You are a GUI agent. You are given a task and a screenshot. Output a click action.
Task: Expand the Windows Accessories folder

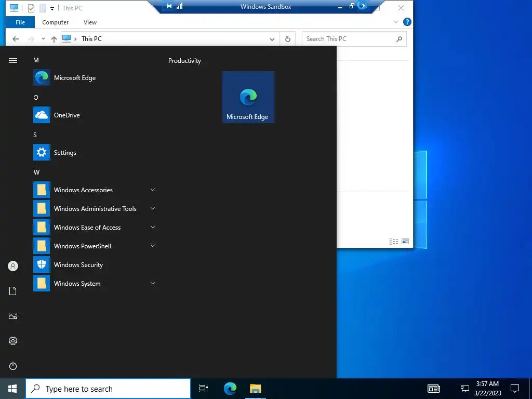coord(95,190)
